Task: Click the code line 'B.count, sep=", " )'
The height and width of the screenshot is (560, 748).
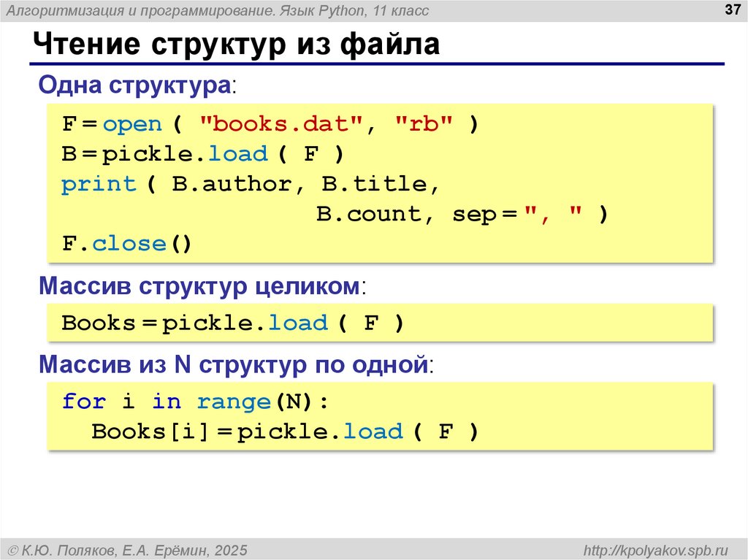Action: tap(462, 214)
